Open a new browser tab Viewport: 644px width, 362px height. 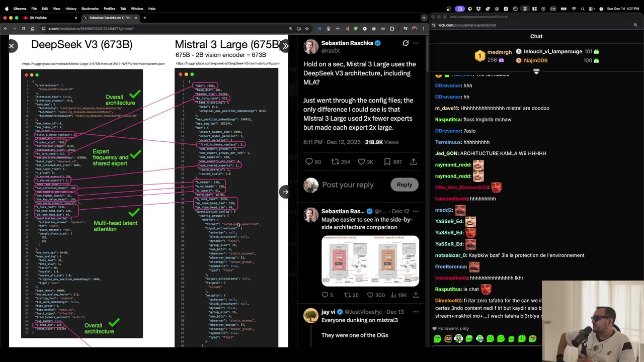(145, 18)
